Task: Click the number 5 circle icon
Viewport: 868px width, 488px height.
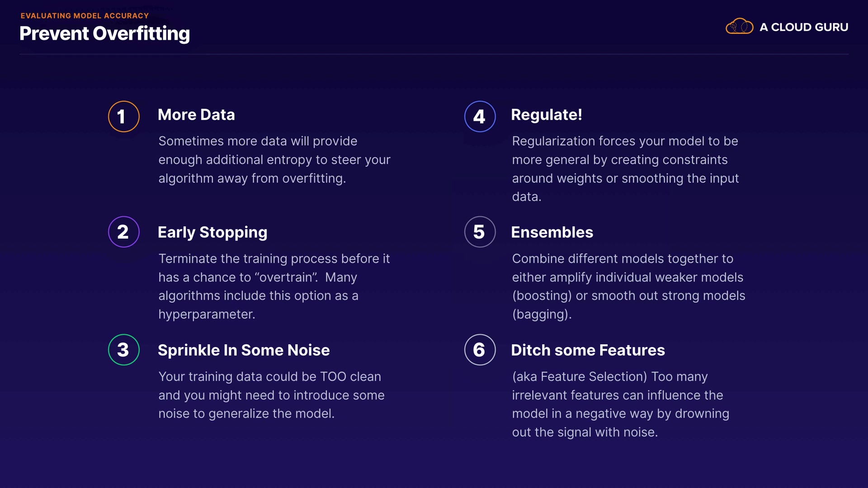Action: (x=480, y=232)
